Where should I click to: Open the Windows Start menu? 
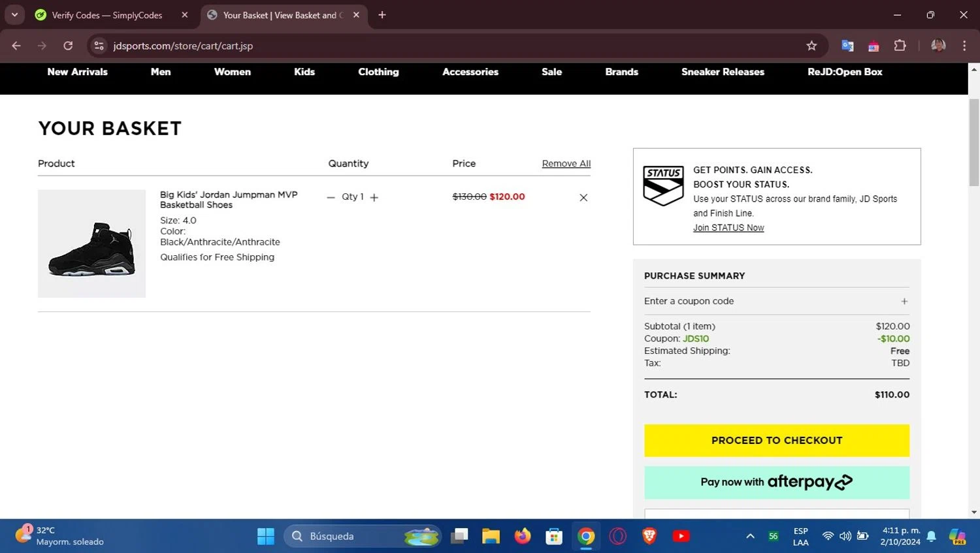266,536
